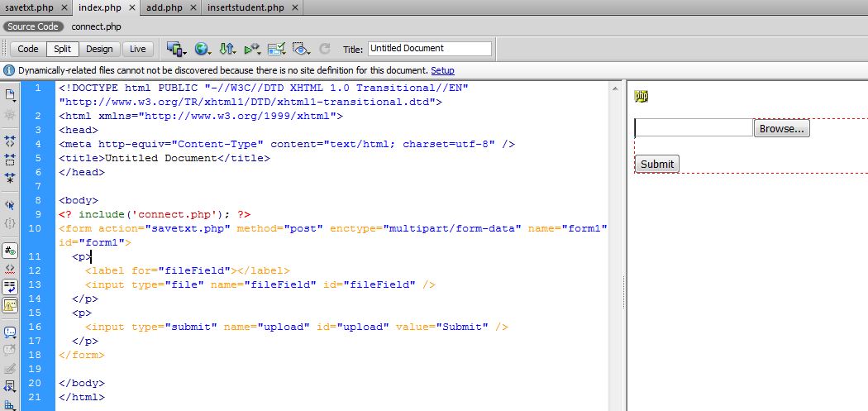Switch to the savetxt.php tab
This screenshot has height=411, width=868.
(x=29, y=7)
